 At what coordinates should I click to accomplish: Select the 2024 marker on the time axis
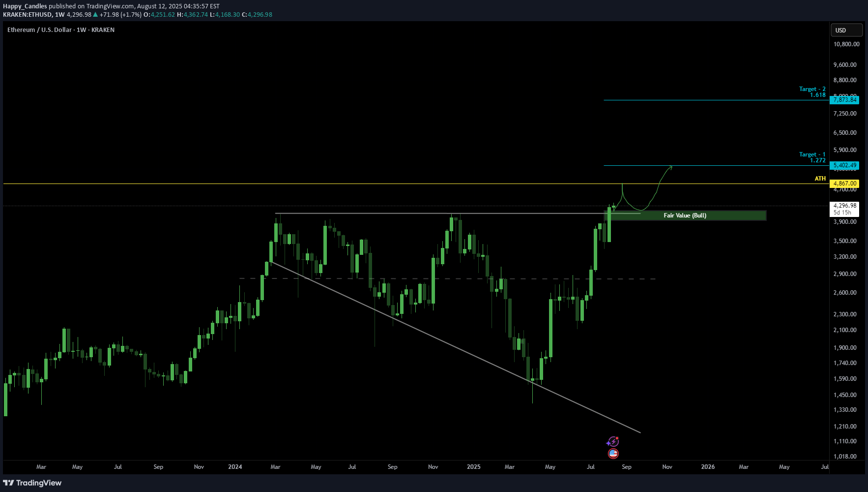pyautogui.click(x=235, y=467)
